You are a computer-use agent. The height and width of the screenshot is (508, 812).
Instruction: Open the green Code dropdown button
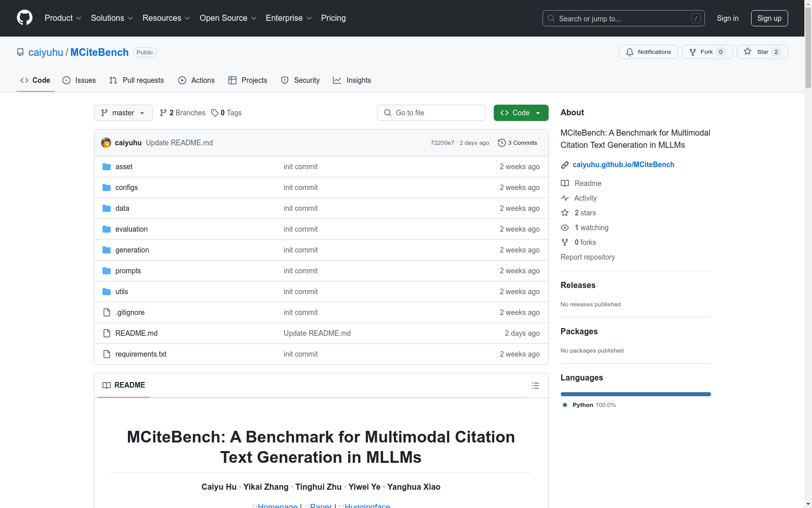tap(521, 113)
